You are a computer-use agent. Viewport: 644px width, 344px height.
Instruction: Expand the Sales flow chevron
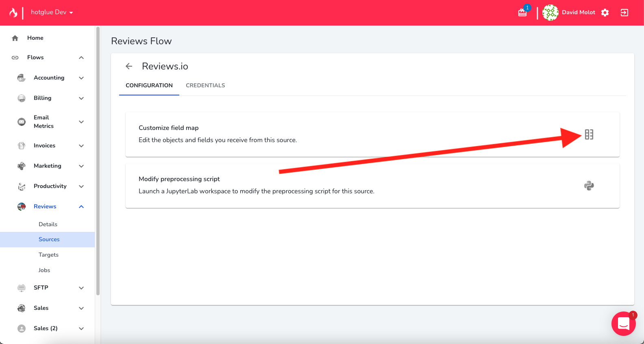coord(81,308)
